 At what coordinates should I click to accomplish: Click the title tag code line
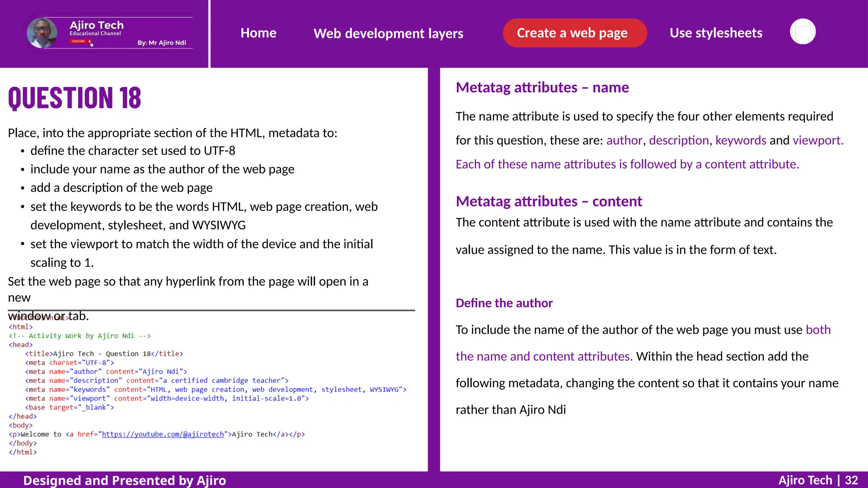(104, 354)
